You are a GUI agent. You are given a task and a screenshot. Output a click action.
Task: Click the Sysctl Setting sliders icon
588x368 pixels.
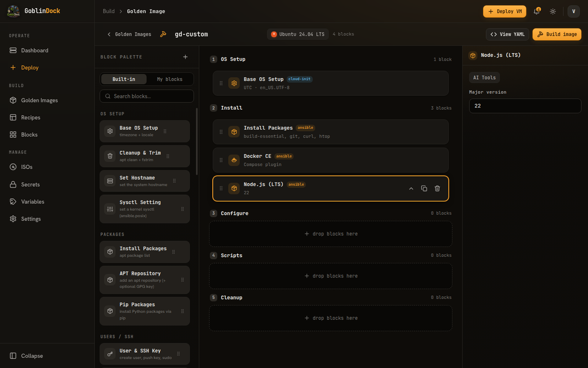110,209
